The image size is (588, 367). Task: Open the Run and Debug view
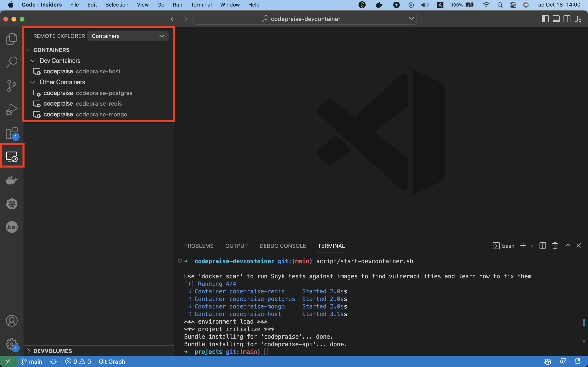tap(11, 109)
